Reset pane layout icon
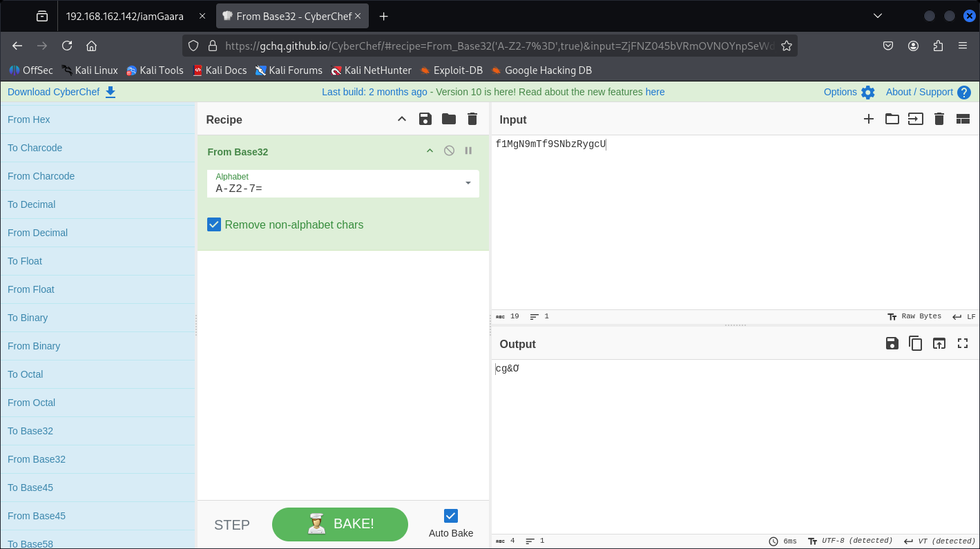Screen dimensions: 980x549 click(x=963, y=119)
